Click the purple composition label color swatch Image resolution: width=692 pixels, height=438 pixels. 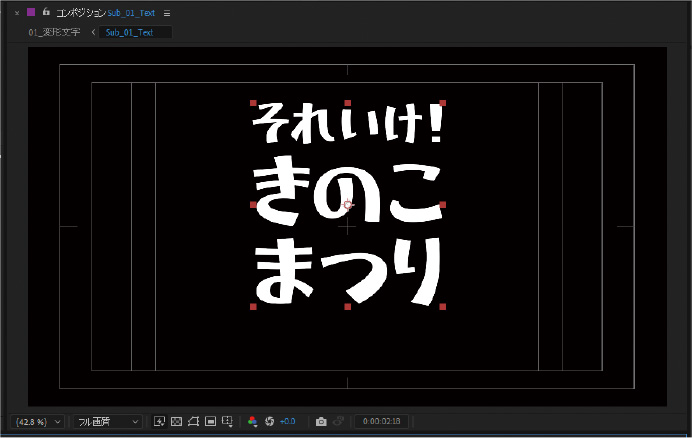[31, 13]
